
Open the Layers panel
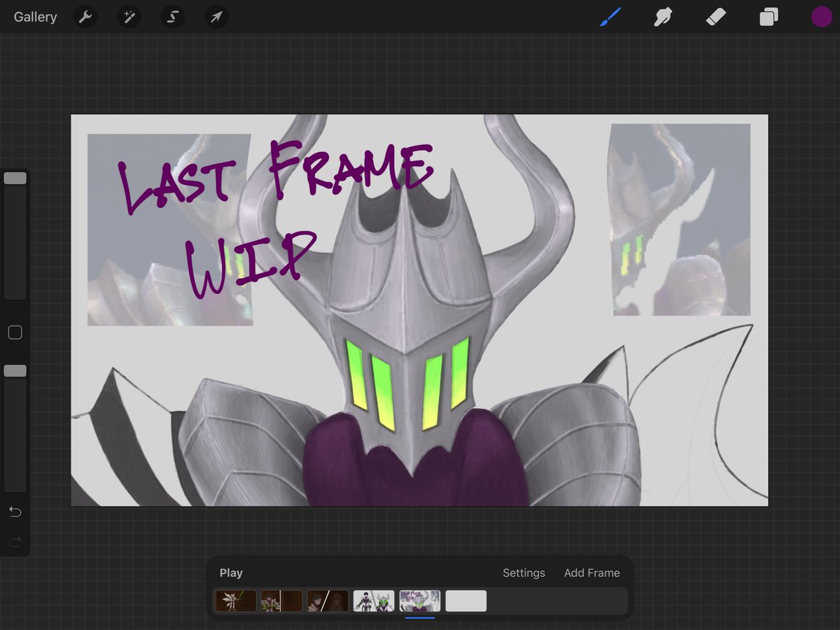click(x=769, y=17)
